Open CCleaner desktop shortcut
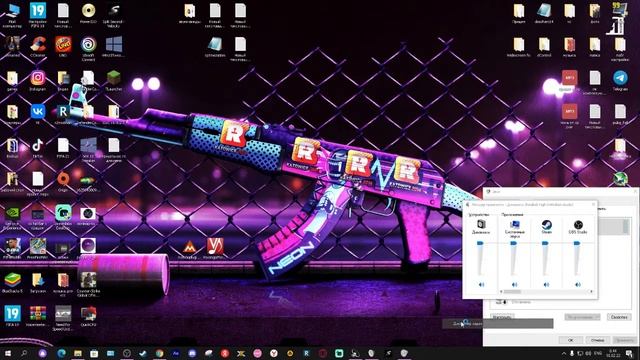Image resolution: width=640 pixels, height=360 pixels. pyautogui.click(x=38, y=47)
